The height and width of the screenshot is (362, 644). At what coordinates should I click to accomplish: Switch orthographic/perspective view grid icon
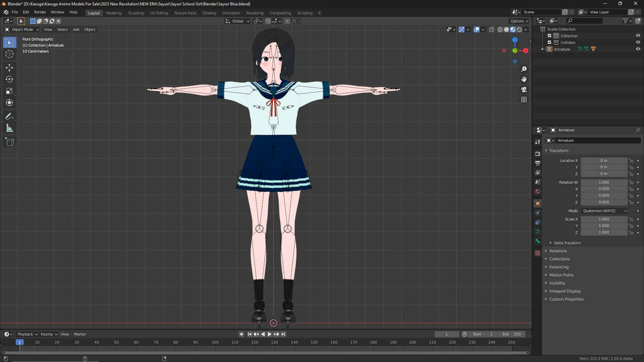[x=524, y=100]
